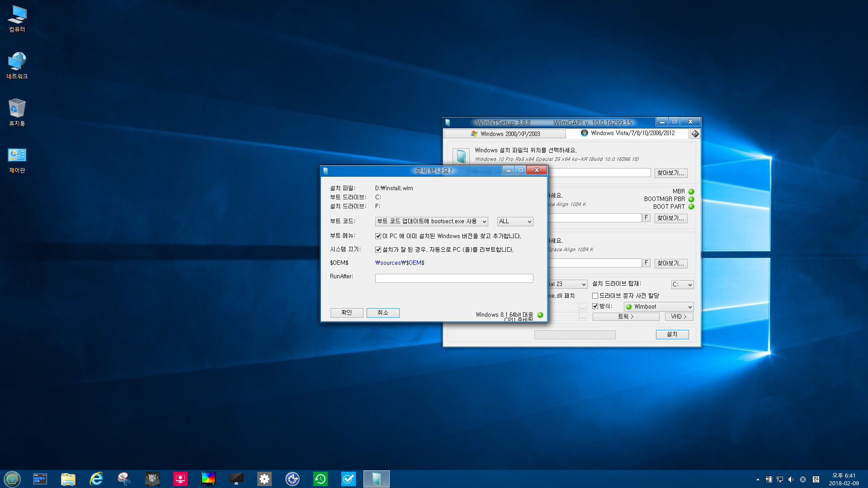Switch to Windows Vista/7/8/10/2008/2012 tab
Image resolution: width=868 pixels, height=488 pixels.
click(627, 133)
